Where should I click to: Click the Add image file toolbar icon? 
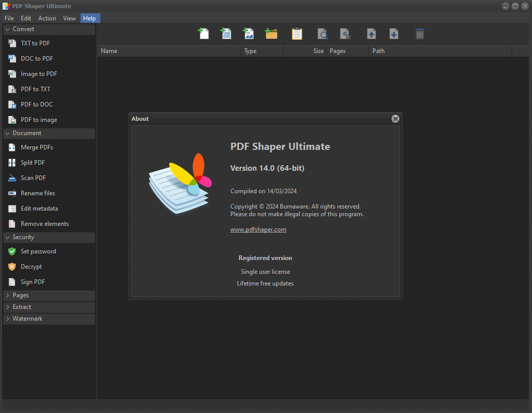pos(248,34)
